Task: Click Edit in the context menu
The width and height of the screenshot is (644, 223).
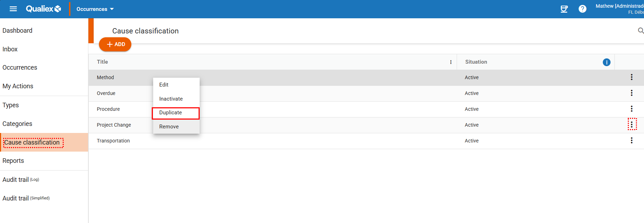Action: [x=164, y=85]
